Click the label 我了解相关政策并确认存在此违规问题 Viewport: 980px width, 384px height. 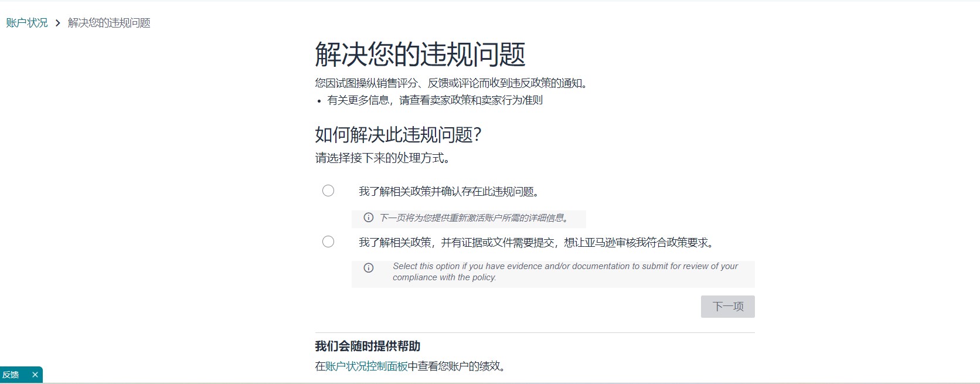pos(449,192)
